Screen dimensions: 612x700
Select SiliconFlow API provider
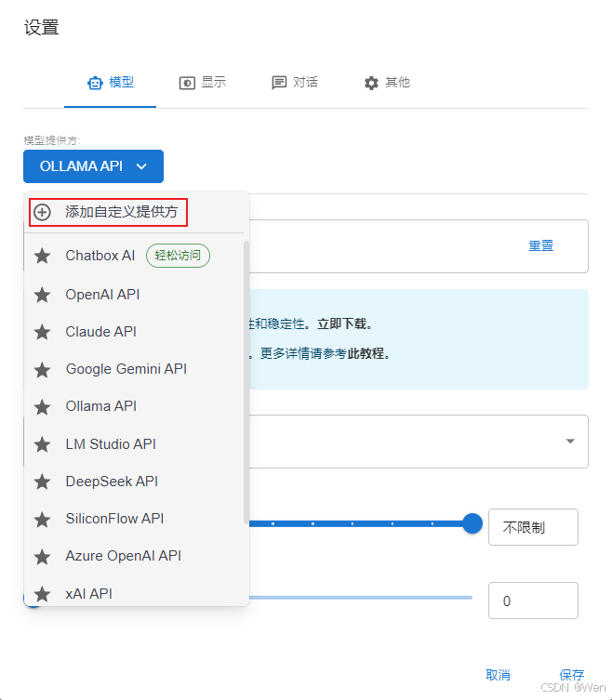(x=134, y=520)
